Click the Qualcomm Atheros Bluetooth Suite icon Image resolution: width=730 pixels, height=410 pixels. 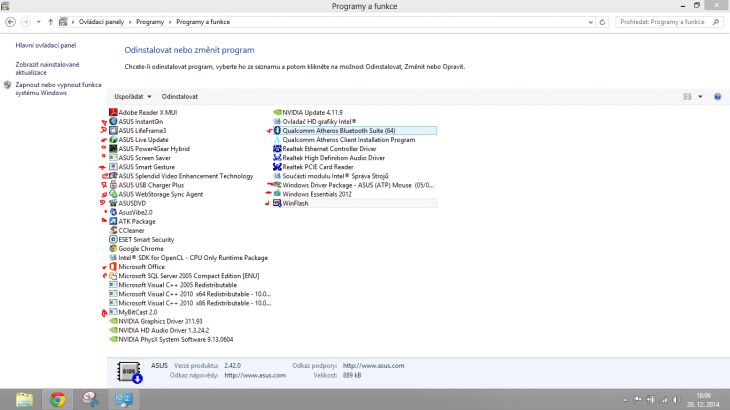277,130
